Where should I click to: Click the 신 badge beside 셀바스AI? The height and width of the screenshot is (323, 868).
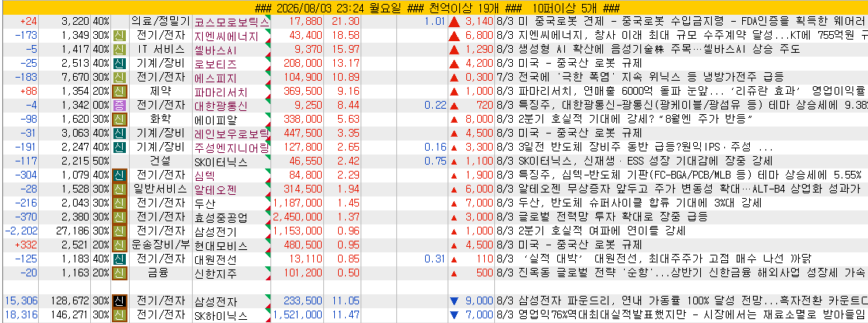pyautogui.click(x=119, y=50)
